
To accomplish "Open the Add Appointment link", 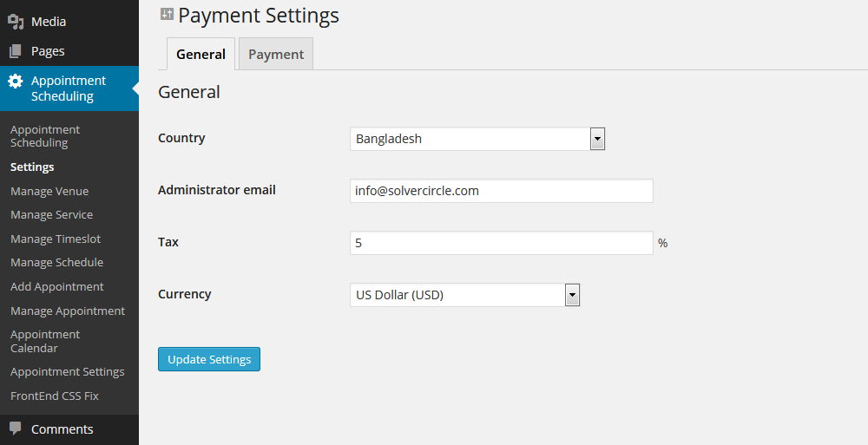I will [x=57, y=287].
